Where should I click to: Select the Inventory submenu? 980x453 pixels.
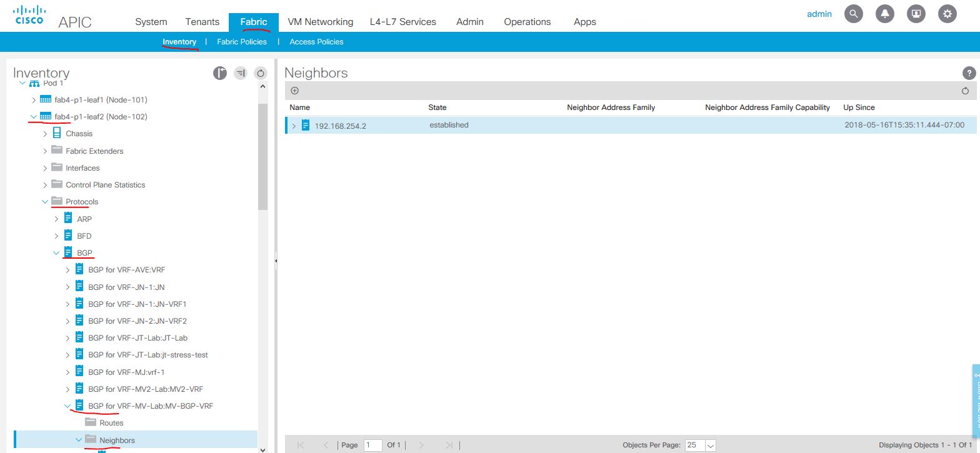pos(179,42)
